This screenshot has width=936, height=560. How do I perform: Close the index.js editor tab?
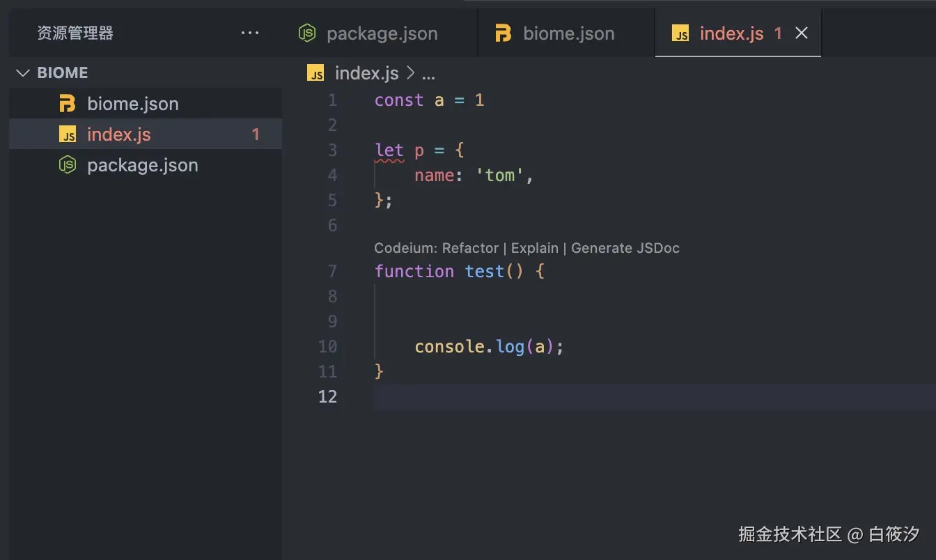click(x=802, y=33)
